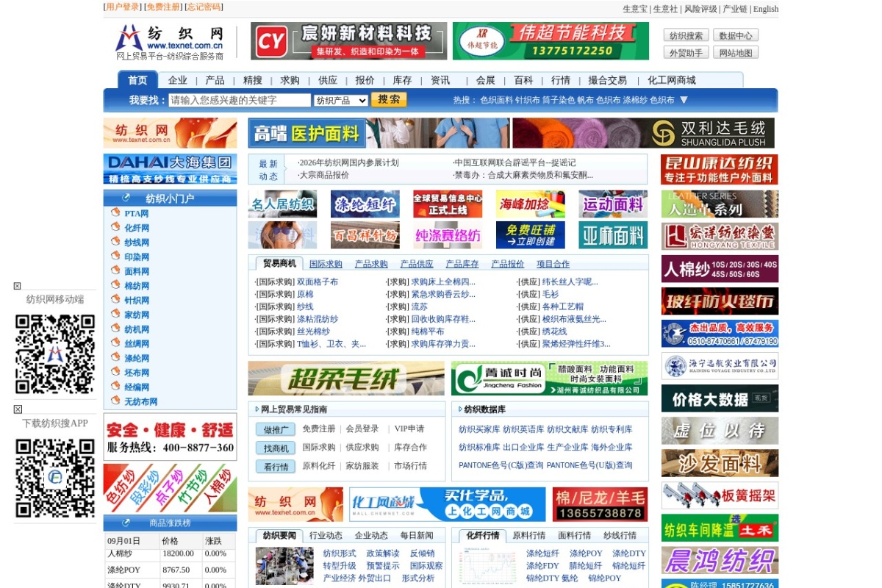Click the icon beside 家纺网

click(115, 314)
